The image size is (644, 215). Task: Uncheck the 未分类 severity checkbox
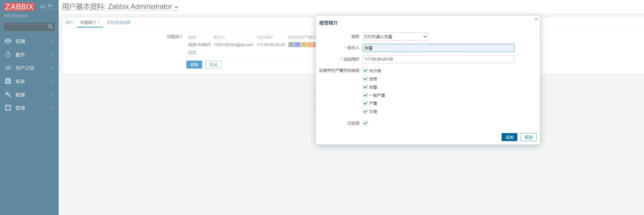pos(365,71)
